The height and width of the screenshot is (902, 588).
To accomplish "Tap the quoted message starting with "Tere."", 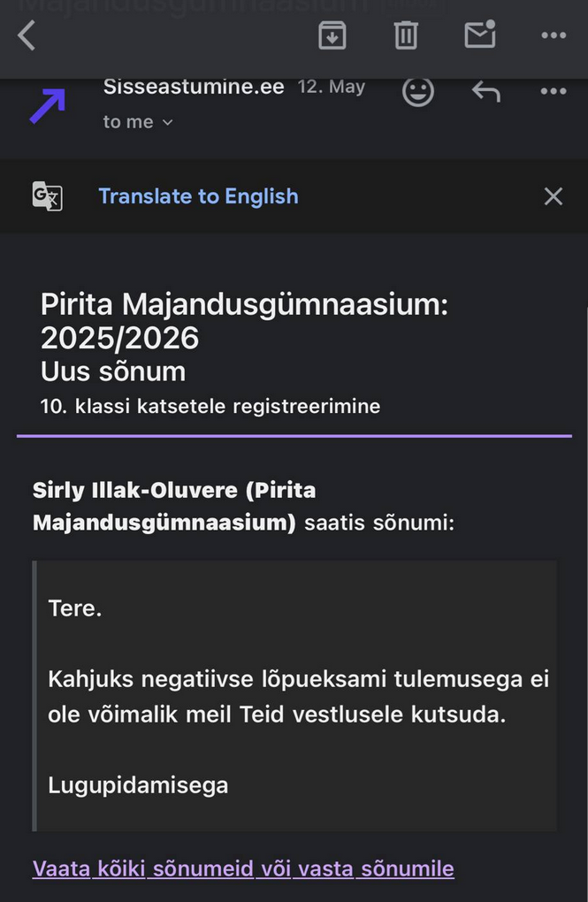I will pos(295,695).
